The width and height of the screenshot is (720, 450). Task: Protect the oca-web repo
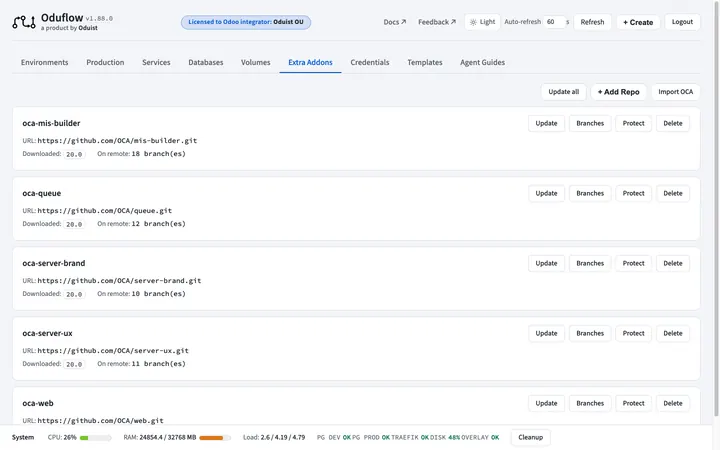click(x=634, y=403)
